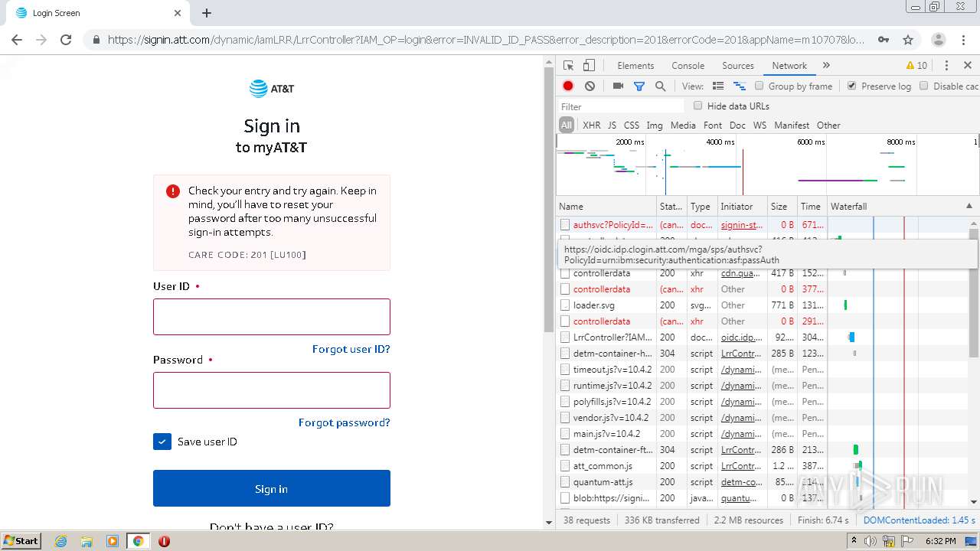Switch to large request rows view
This screenshot has height=551, width=980.
(x=718, y=86)
